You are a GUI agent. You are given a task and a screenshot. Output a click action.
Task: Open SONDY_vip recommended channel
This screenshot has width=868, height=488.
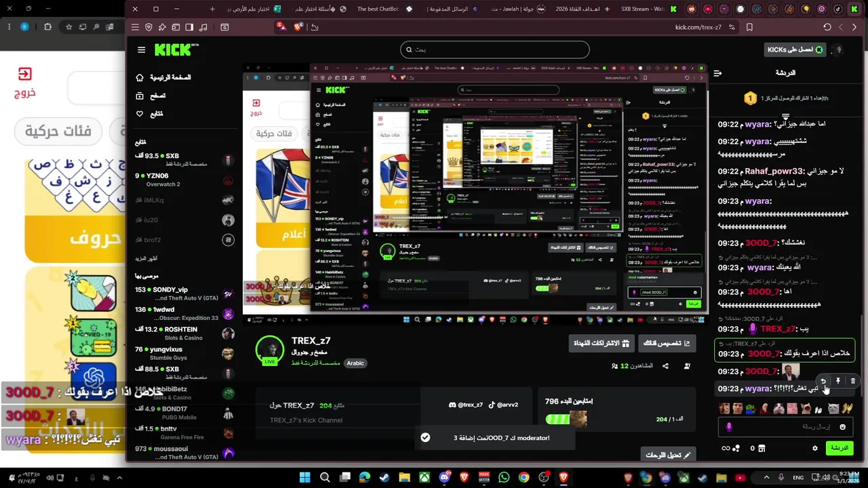pyautogui.click(x=184, y=293)
